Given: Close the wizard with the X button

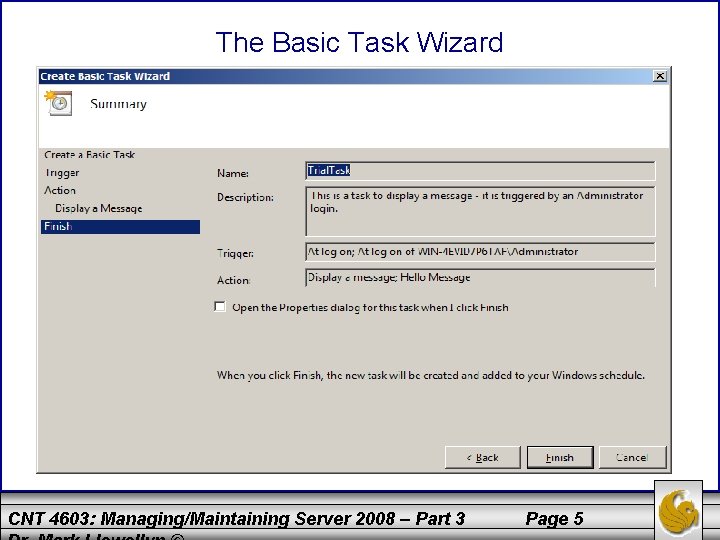Looking at the screenshot, I should pyautogui.click(x=660, y=76).
